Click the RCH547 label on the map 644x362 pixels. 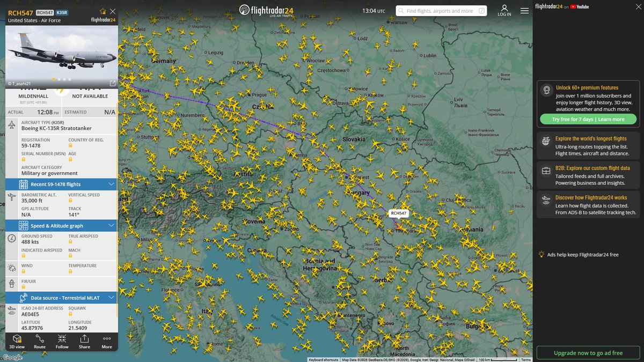point(399,213)
